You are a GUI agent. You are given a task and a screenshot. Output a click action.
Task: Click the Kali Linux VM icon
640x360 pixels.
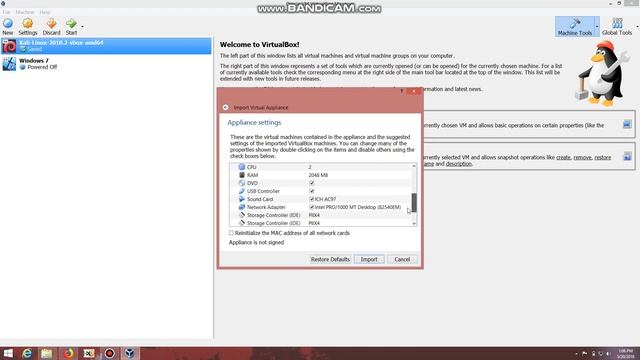[x=9, y=46]
